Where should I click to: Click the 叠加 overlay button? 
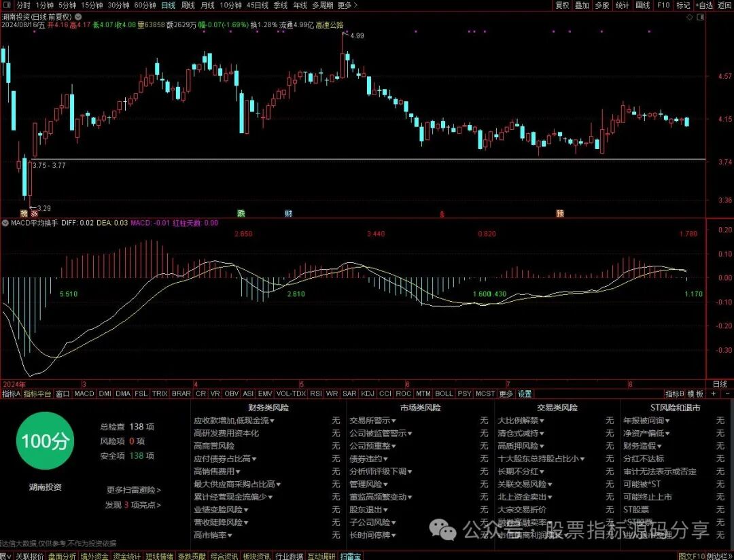(582, 5)
